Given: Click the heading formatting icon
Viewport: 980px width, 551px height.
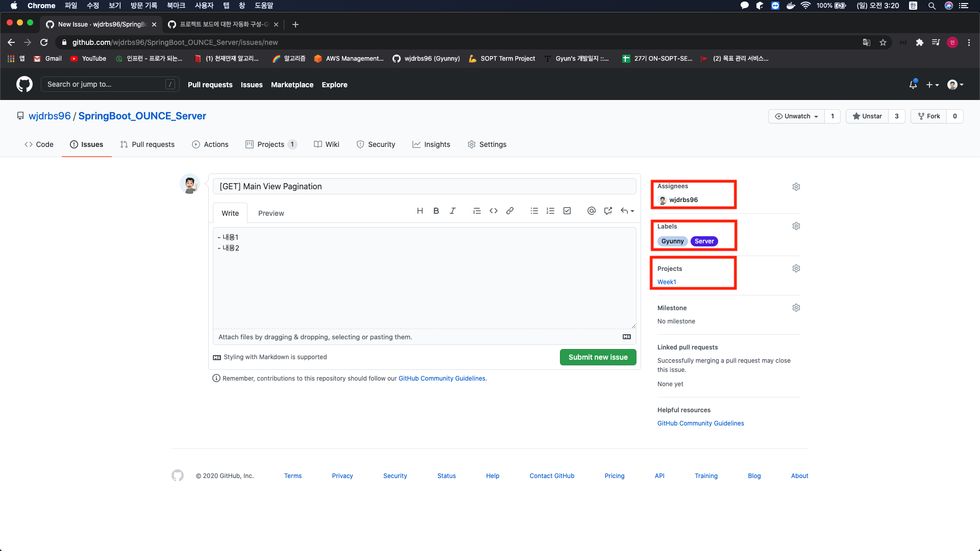Looking at the screenshot, I should 420,211.
